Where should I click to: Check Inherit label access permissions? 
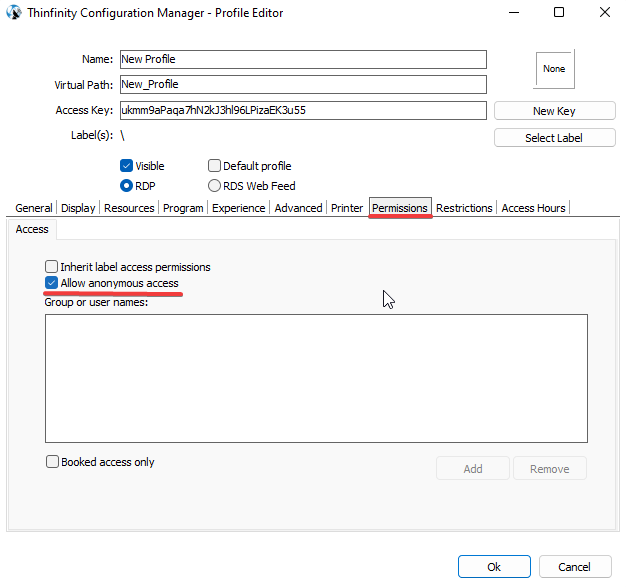pyautogui.click(x=51, y=266)
